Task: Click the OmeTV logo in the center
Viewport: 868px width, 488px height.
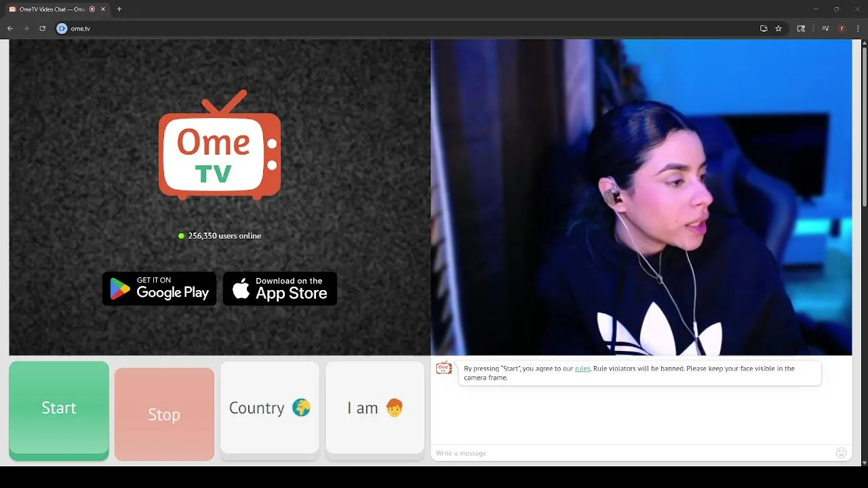Action: (x=220, y=145)
